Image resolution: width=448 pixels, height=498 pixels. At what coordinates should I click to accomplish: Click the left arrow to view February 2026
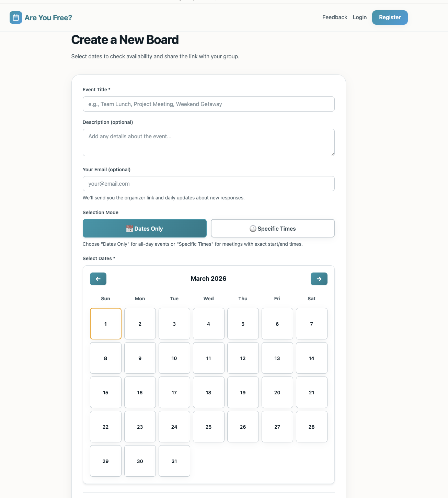click(98, 279)
